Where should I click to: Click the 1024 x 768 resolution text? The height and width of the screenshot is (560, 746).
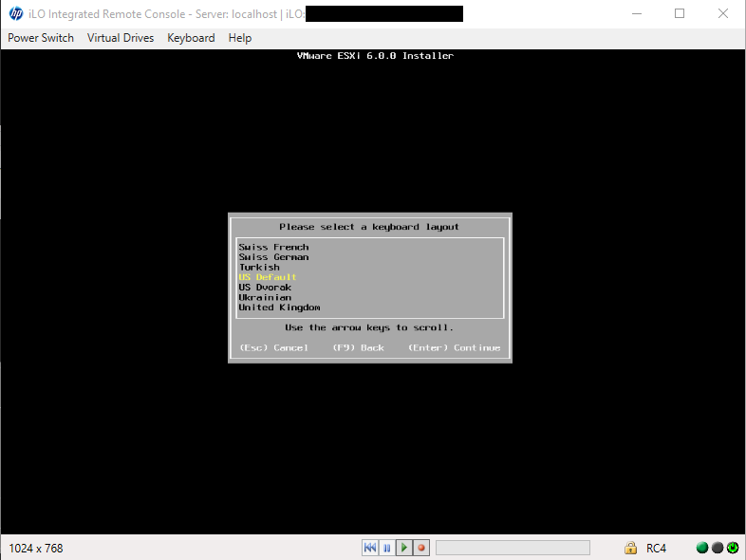point(36,548)
